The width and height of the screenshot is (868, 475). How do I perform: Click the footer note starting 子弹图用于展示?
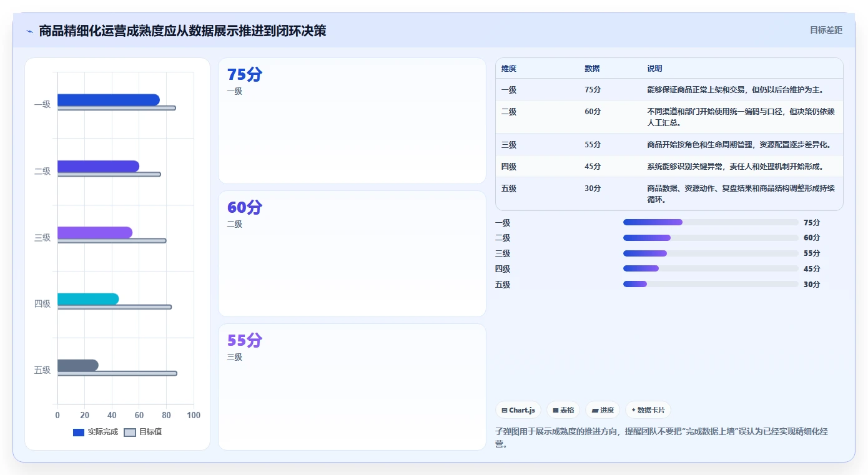coord(661,438)
